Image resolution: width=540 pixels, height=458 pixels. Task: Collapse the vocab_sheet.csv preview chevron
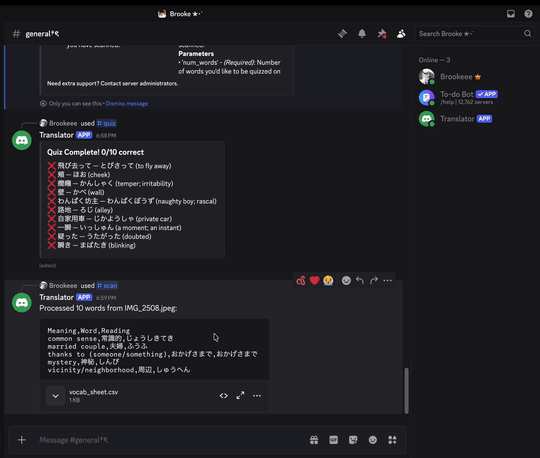(55, 396)
